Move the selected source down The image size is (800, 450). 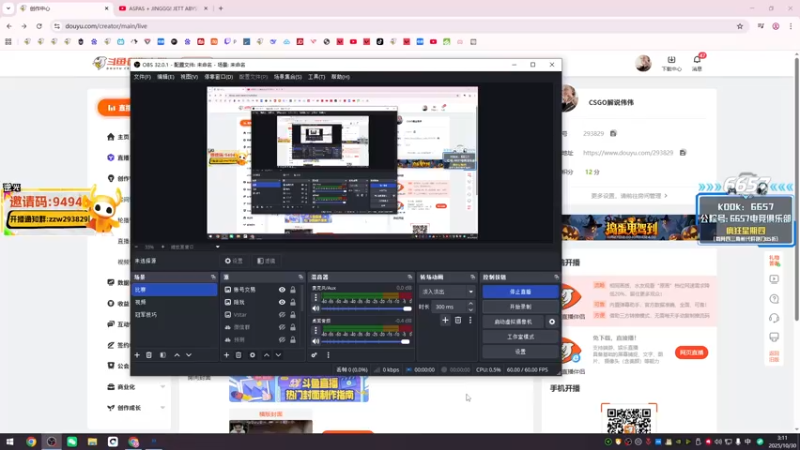[x=278, y=355]
